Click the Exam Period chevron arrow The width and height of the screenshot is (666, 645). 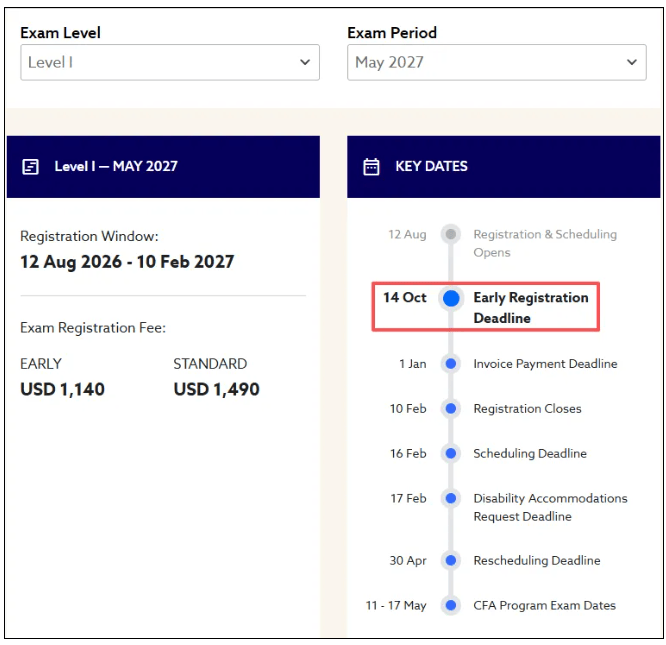pyautogui.click(x=632, y=62)
